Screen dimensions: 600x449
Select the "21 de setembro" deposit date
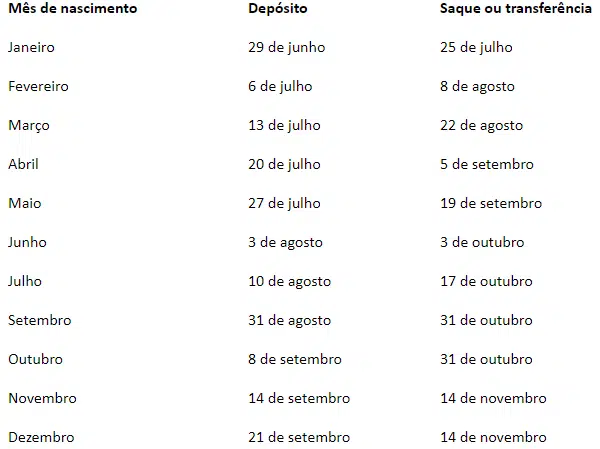[299, 437]
